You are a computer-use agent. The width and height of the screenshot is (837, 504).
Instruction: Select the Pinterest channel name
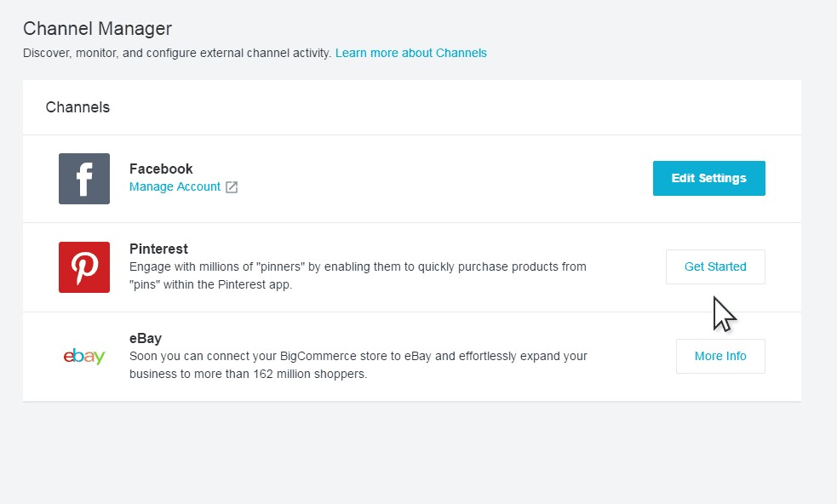click(158, 249)
